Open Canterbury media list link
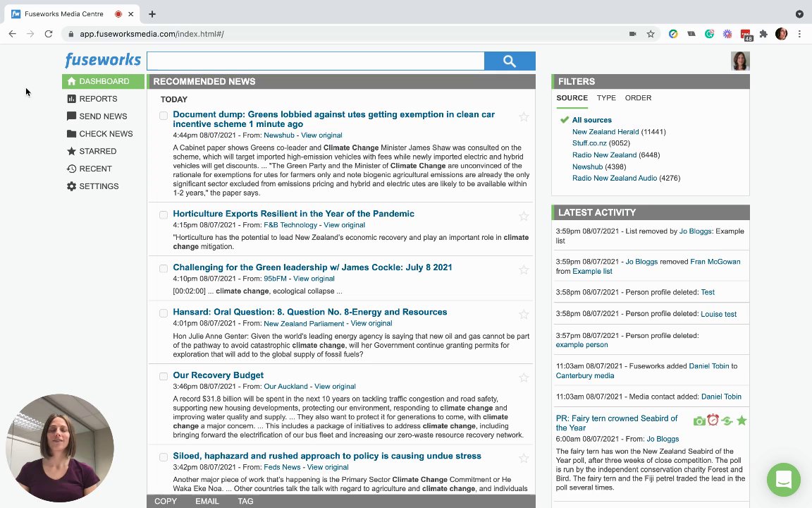This screenshot has width=812, height=508. [x=584, y=376]
